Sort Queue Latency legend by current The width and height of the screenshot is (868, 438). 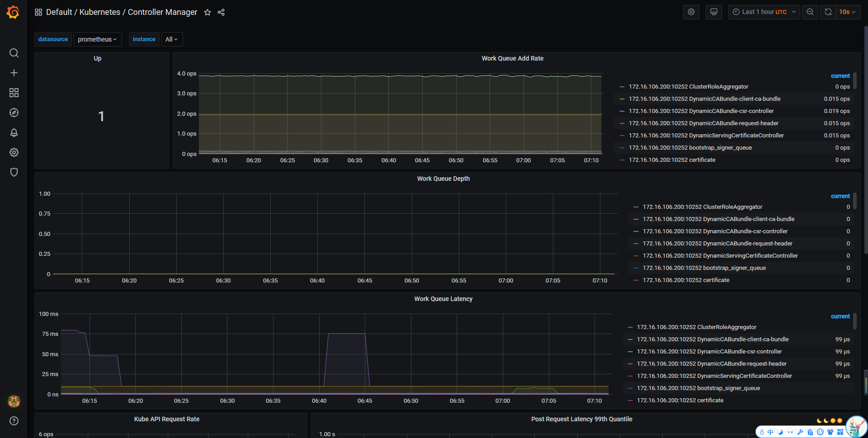point(840,316)
